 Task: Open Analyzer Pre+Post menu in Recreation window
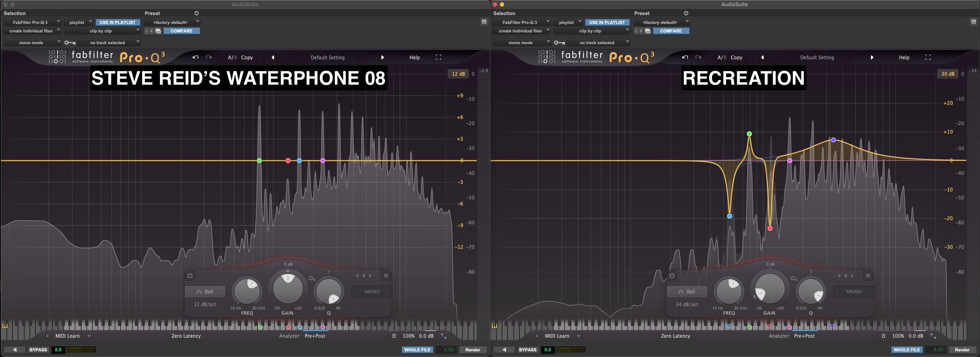pyautogui.click(x=804, y=336)
